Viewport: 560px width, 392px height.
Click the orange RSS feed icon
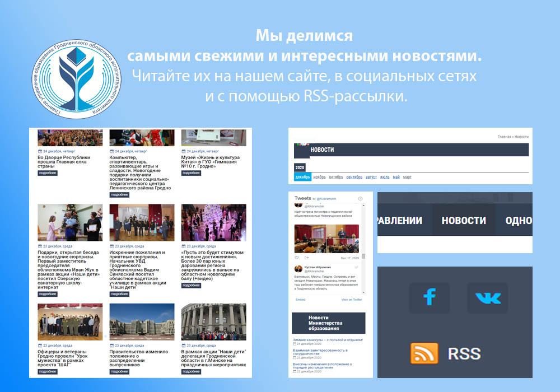(x=424, y=353)
